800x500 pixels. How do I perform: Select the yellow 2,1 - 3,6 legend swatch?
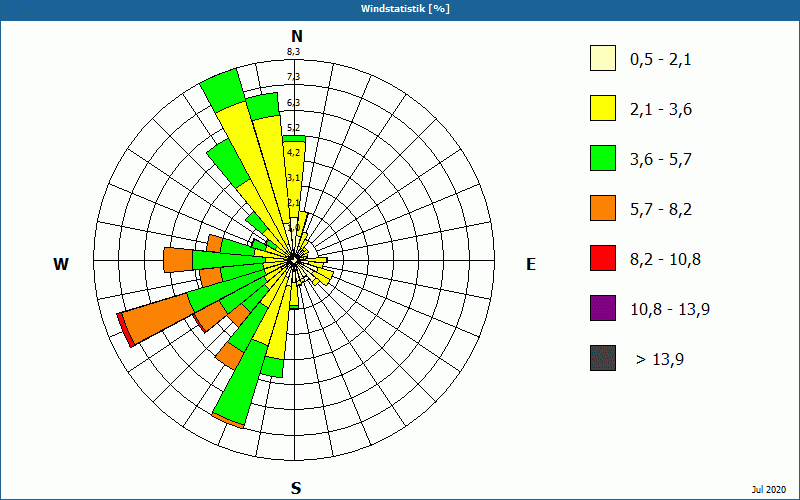click(x=603, y=108)
